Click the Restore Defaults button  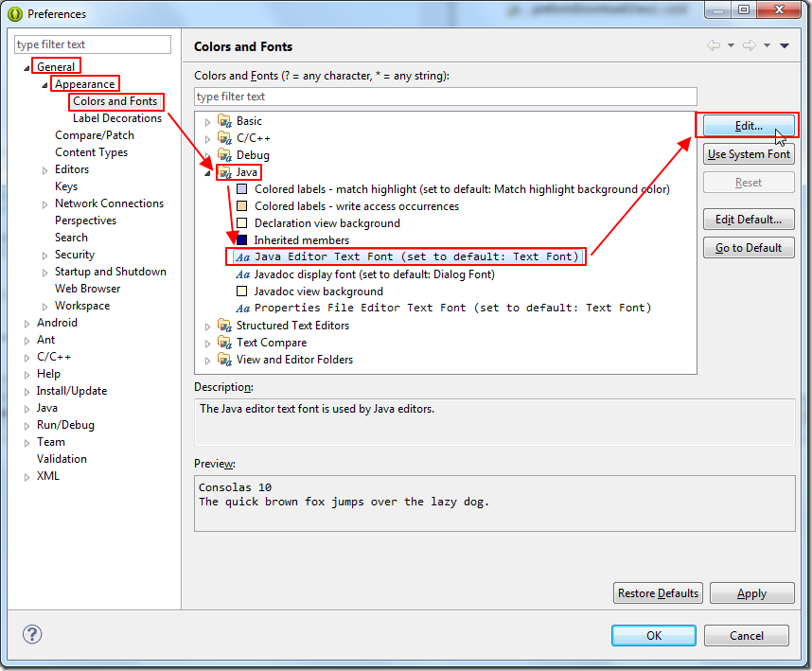[658, 592]
